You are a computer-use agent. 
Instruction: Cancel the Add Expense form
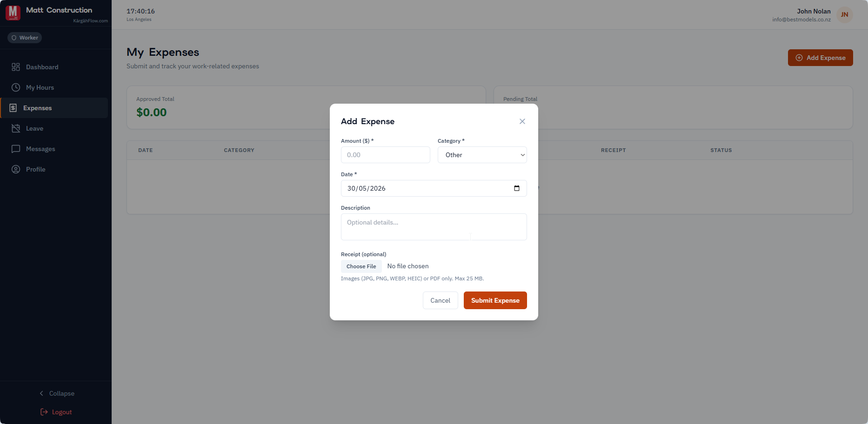(x=441, y=300)
